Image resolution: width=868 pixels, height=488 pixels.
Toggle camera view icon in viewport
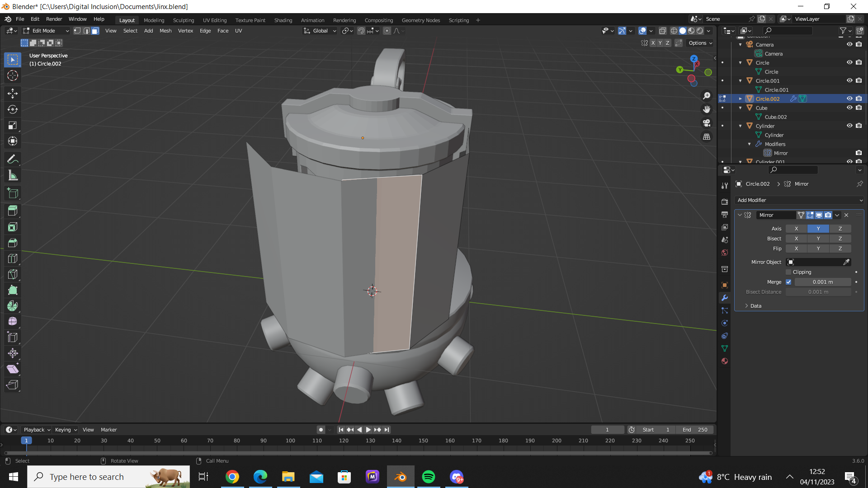[x=707, y=123]
